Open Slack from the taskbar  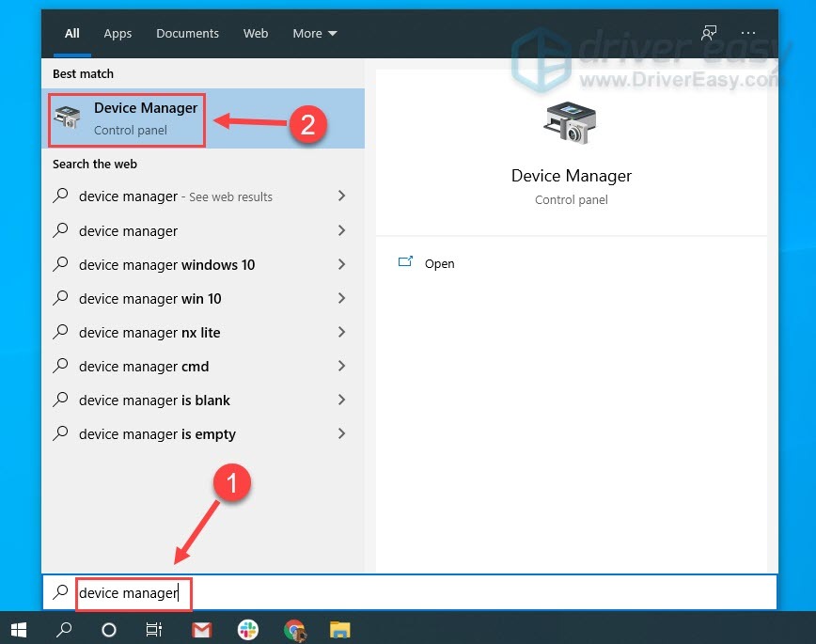[x=248, y=630]
